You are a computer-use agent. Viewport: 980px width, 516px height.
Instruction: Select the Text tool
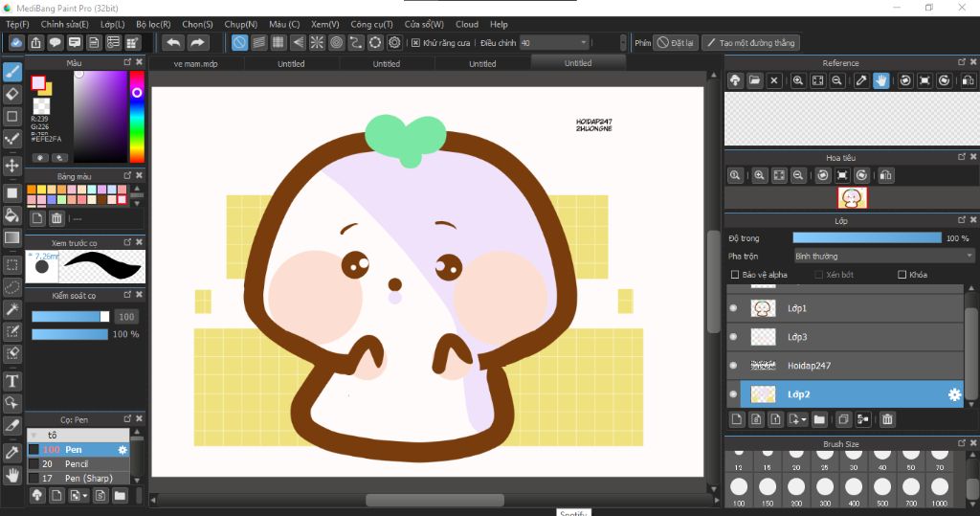coord(12,381)
